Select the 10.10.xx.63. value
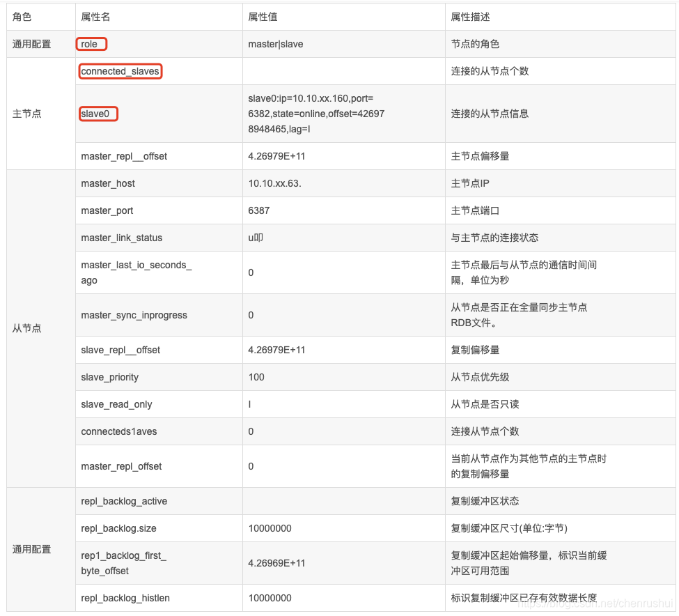 click(274, 184)
